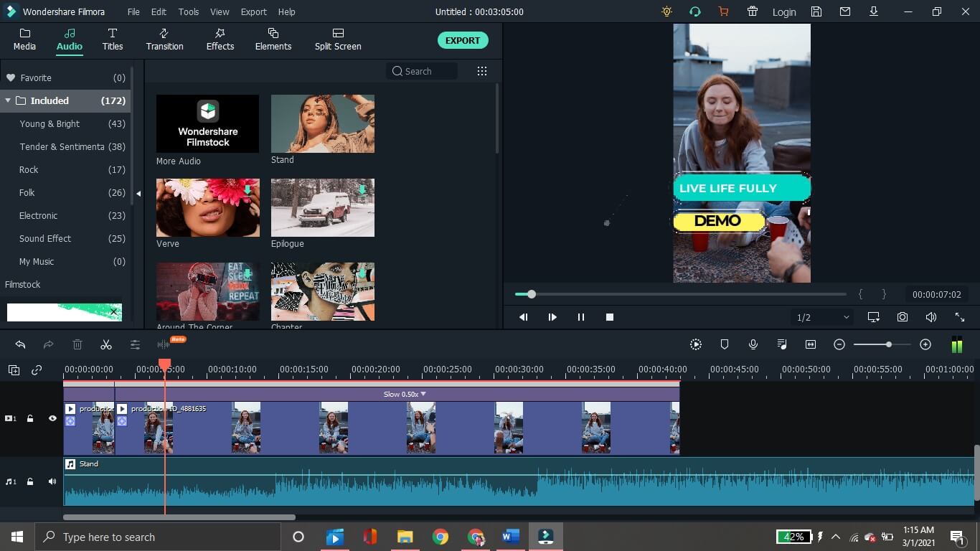Collapse the Included audio category

8,100
